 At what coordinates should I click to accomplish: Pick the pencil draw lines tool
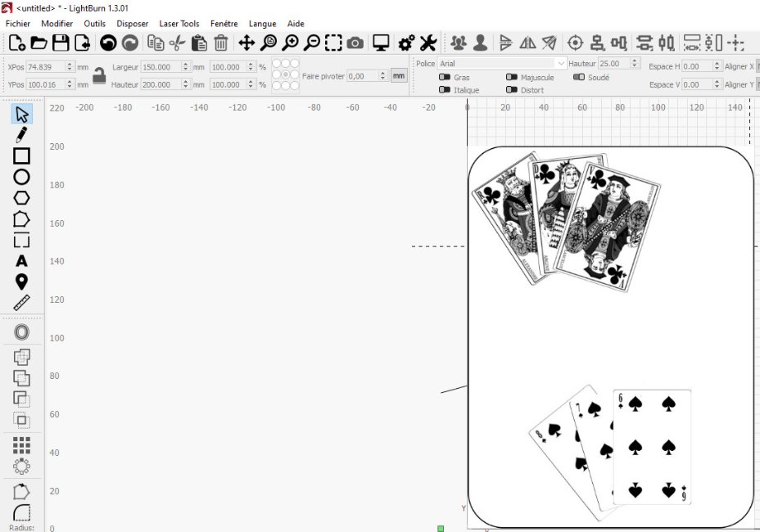[x=21, y=135]
